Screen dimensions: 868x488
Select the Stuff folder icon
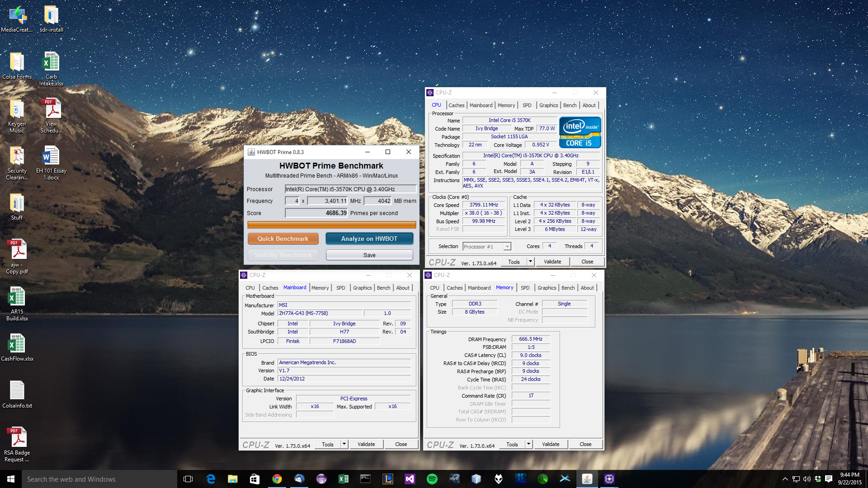coord(17,207)
